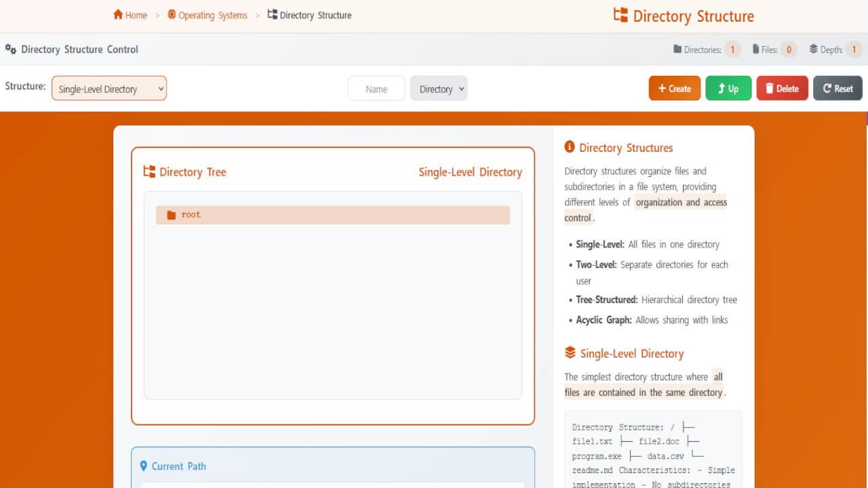Click the Operating Systems chip icon

click(172, 15)
